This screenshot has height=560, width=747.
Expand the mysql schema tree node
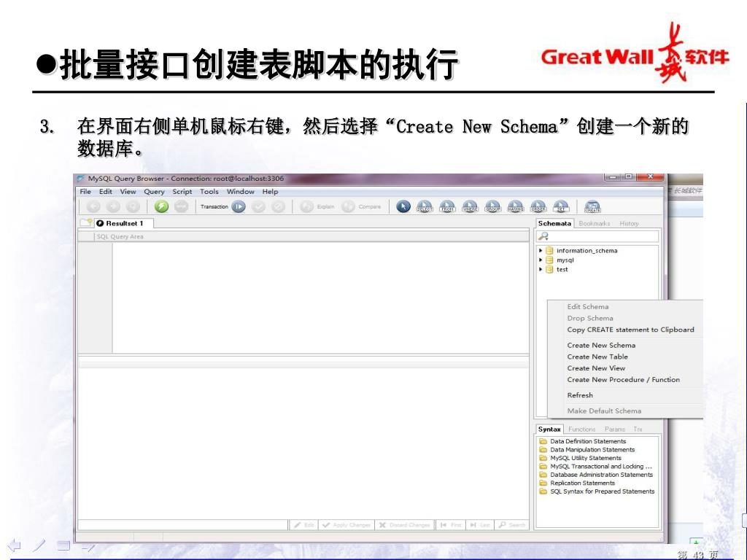[541, 260]
